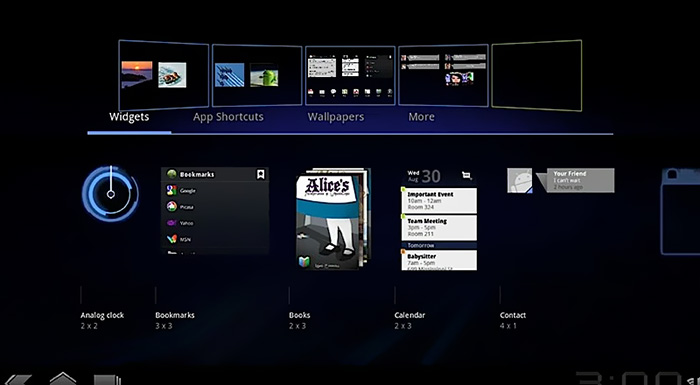Viewport: 700px width, 385px height.
Task: Select the fourth home screen panel with contacts
Action: pos(443,75)
